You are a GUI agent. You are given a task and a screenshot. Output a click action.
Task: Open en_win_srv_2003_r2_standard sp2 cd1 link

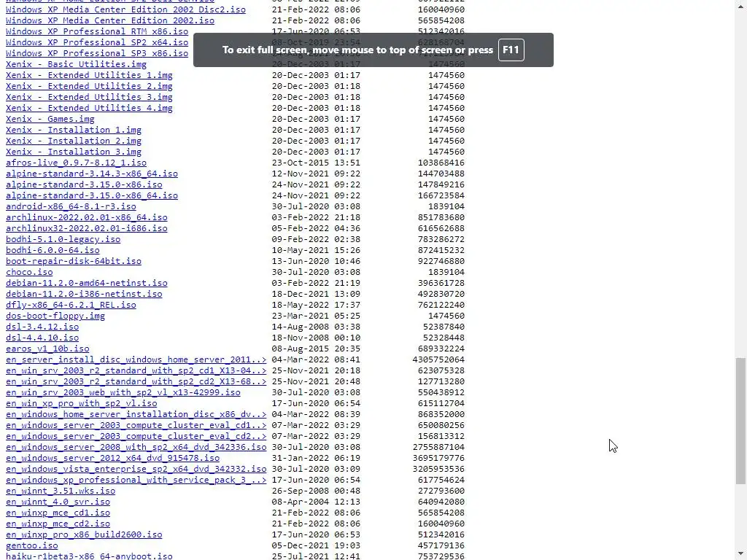point(136,371)
